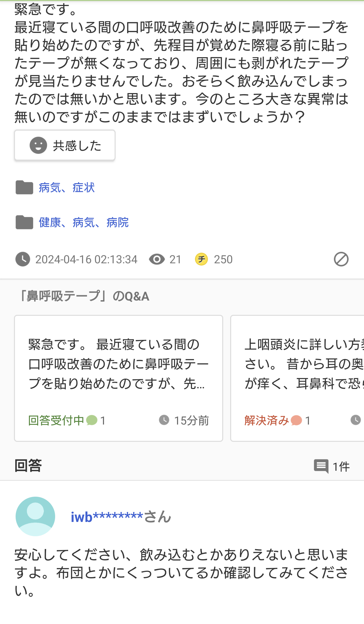364x624 pixels.
Task: Click the 共感した button
Action: click(65, 146)
